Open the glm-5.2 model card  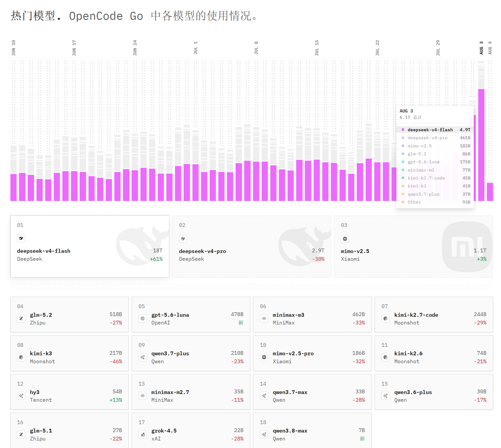click(69, 315)
